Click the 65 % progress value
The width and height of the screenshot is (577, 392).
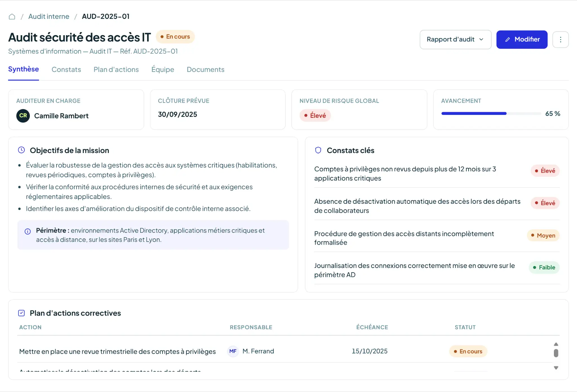pos(552,114)
